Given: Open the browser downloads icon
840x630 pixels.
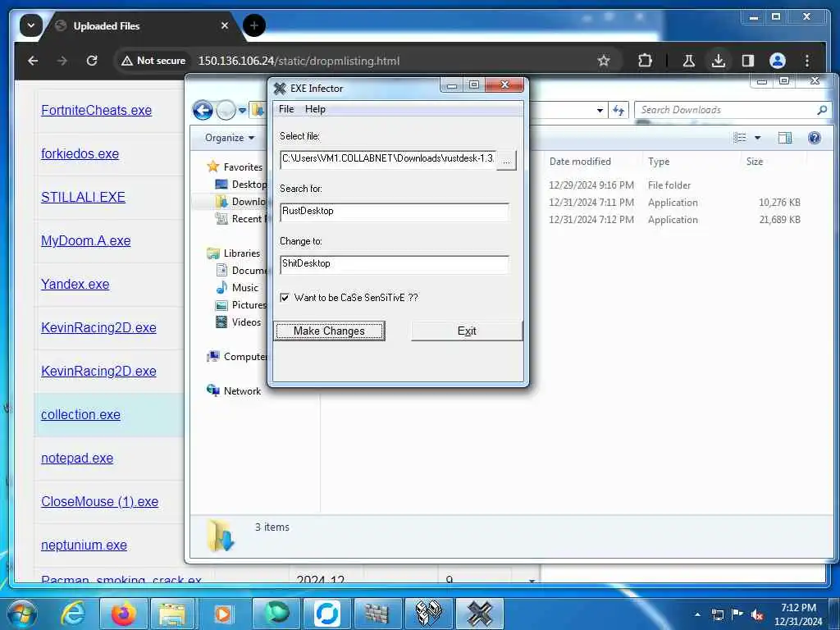Looking at the screenshot, I should click(x=719, y=61).
